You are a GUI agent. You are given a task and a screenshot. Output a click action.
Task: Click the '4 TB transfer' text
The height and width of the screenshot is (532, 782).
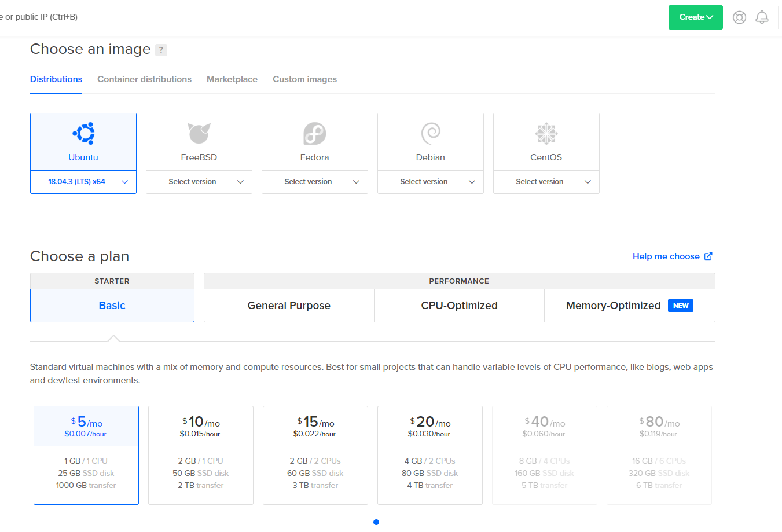[430, 485]
